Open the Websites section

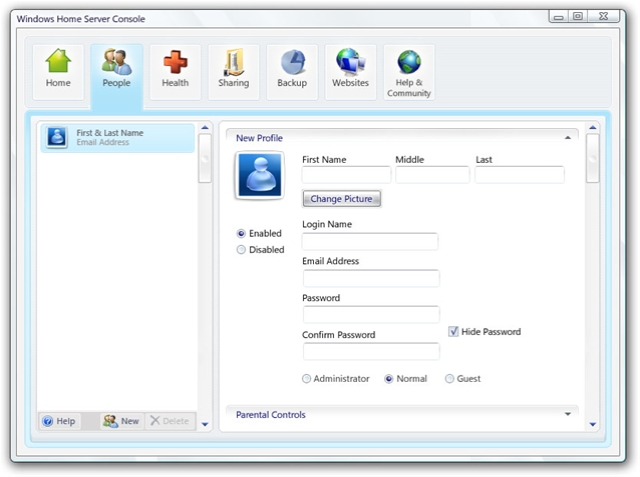pos(350,72)
